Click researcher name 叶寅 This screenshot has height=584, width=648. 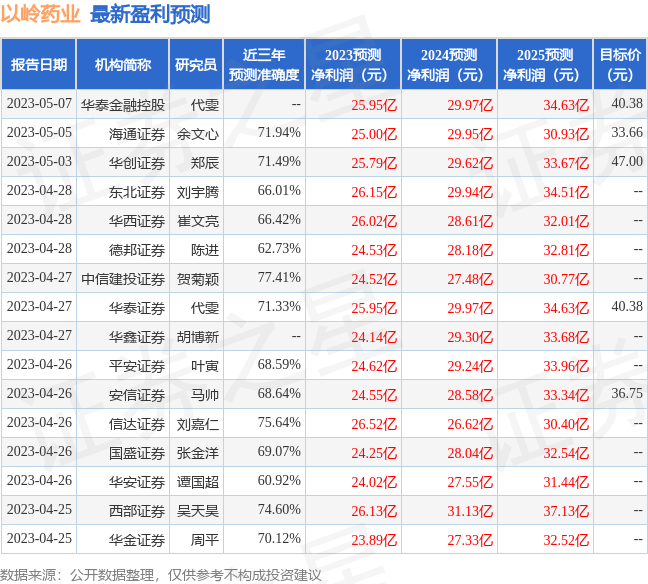coord(205,366)
